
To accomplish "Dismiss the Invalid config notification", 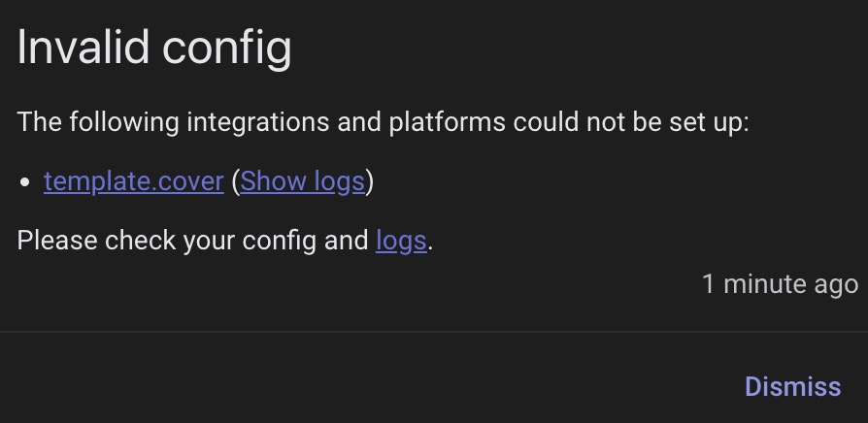I will [x=792, y=386].
